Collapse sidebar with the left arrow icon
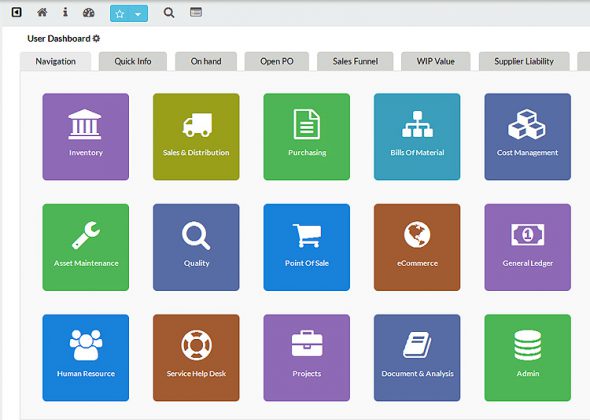590x420 pixels. (17, 12)
